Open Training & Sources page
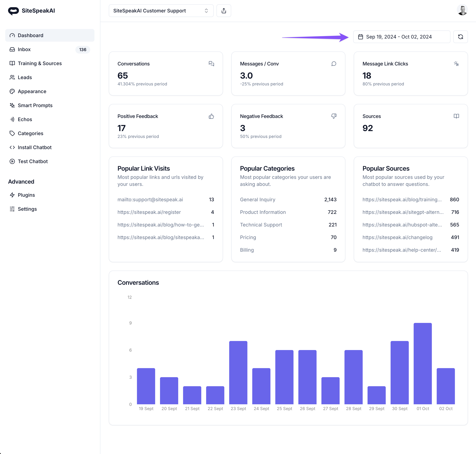The image size is (476, 454). tap(40, 63)
